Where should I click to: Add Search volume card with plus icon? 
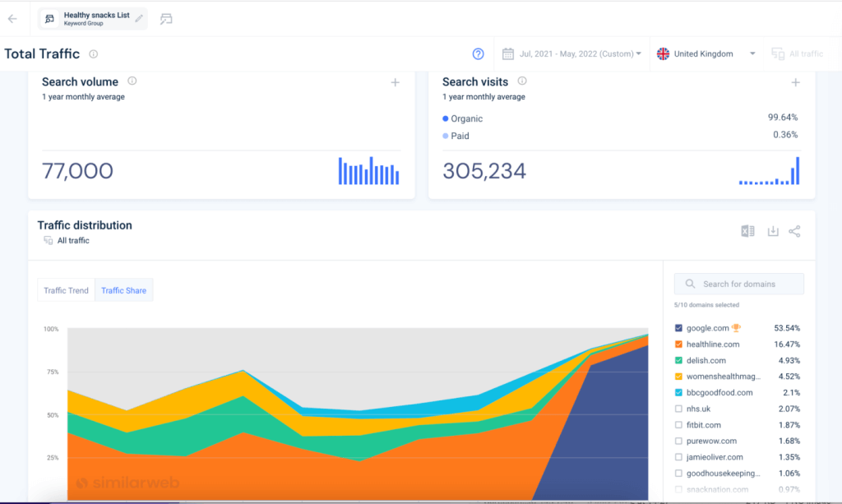[396, 83]
